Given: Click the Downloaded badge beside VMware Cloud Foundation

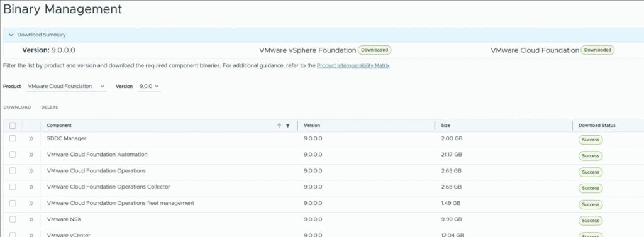Looking at the screenshot, I should coord(597,50).
